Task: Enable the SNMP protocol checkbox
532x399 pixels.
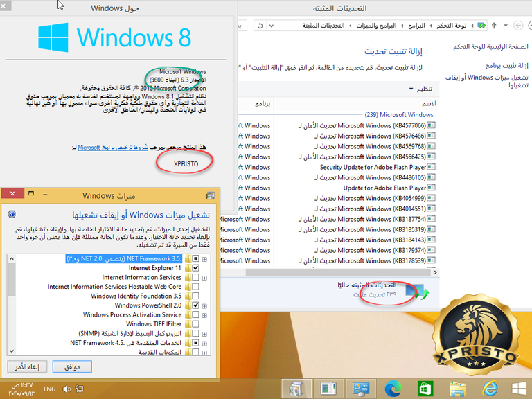Action: point(195,333)
